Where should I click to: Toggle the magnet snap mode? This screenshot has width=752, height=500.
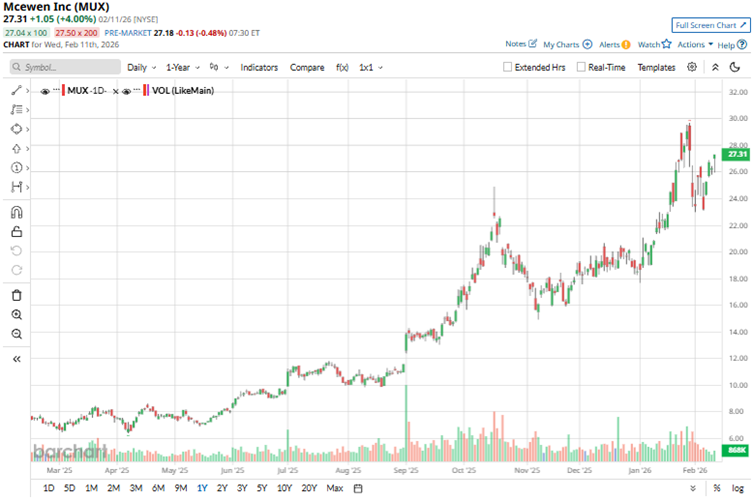[16, 212]
